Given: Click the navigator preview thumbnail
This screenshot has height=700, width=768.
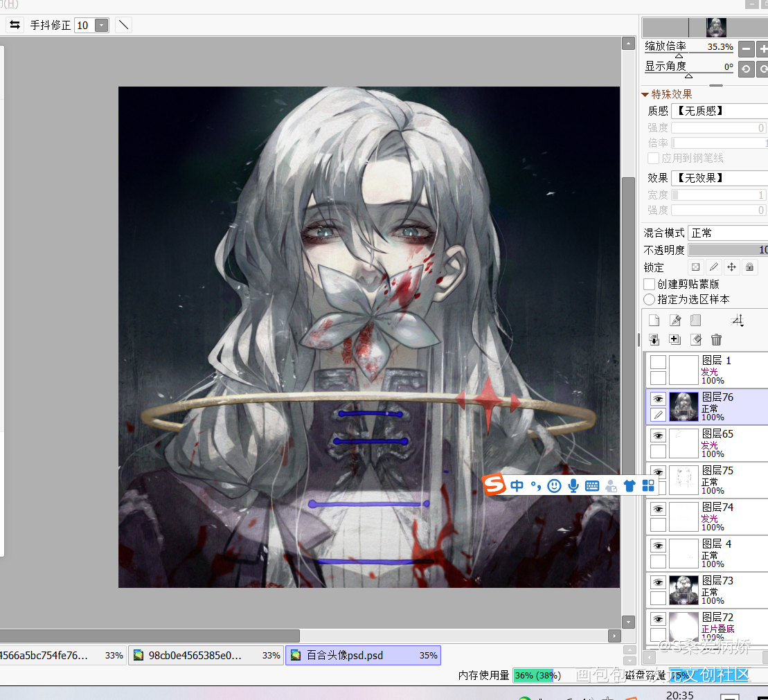Looking at the screenshot, I should 716,28.
